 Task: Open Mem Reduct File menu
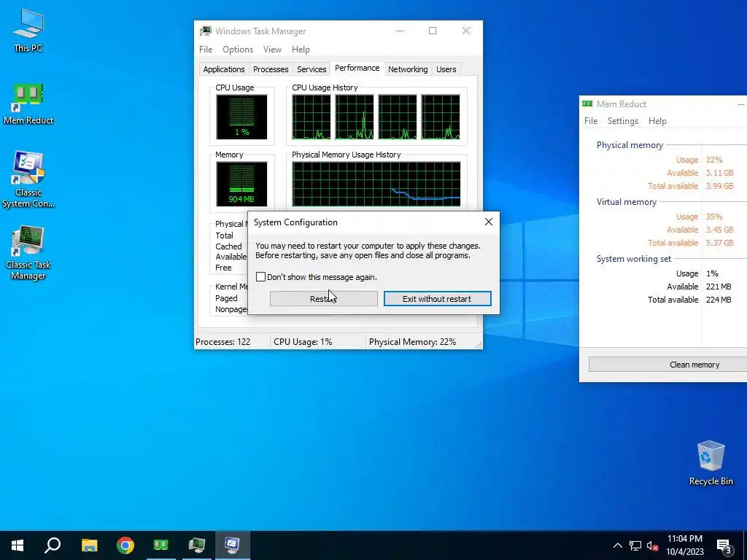[x=591, y=121]
